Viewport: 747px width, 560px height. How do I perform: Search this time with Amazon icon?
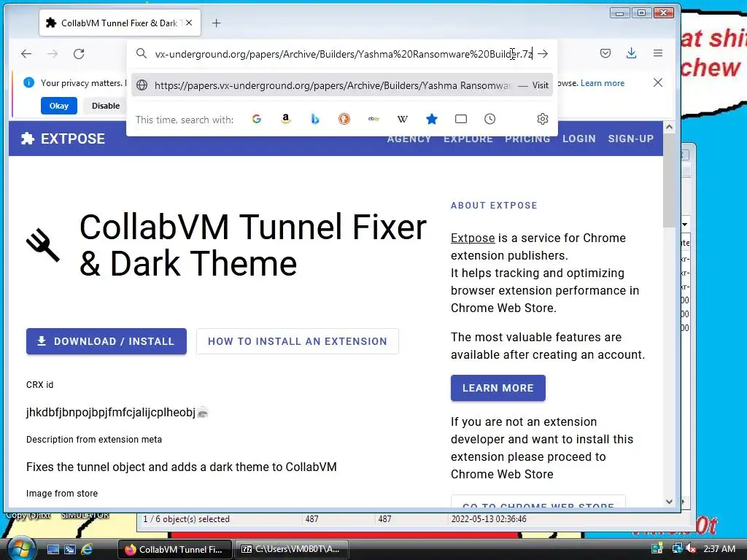pos(286,119)
